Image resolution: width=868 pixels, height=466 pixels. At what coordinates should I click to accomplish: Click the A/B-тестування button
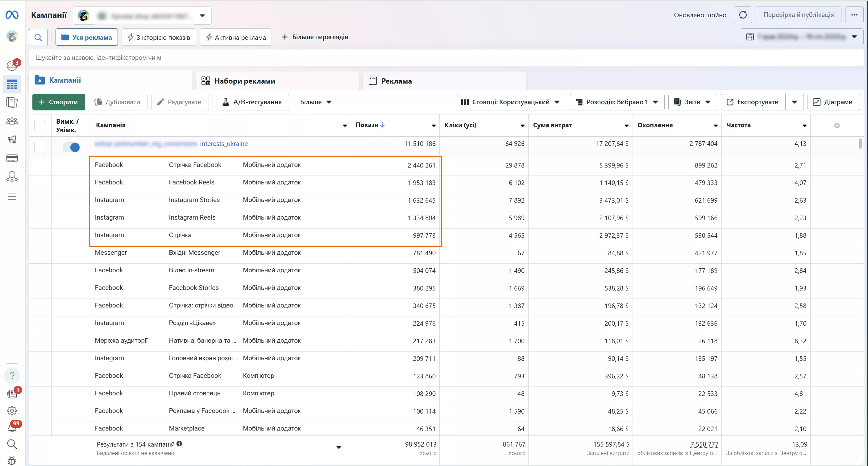pyautogui.click(x=253, y=102)
